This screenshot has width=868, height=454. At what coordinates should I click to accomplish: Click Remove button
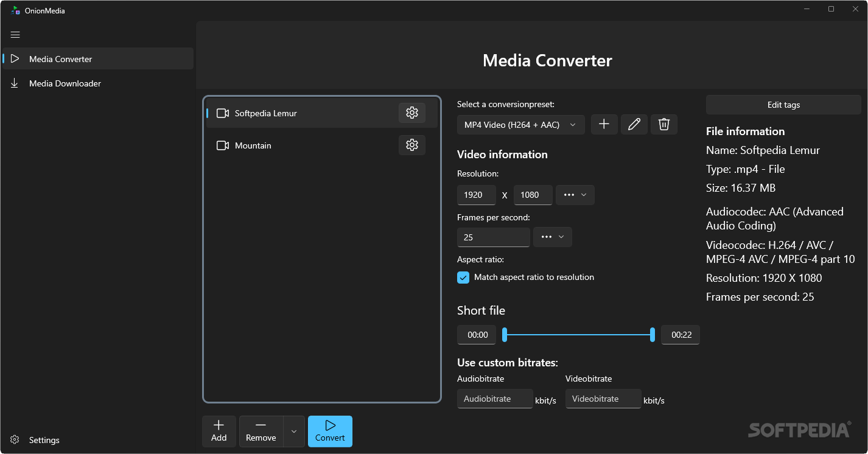click(261, 431)
